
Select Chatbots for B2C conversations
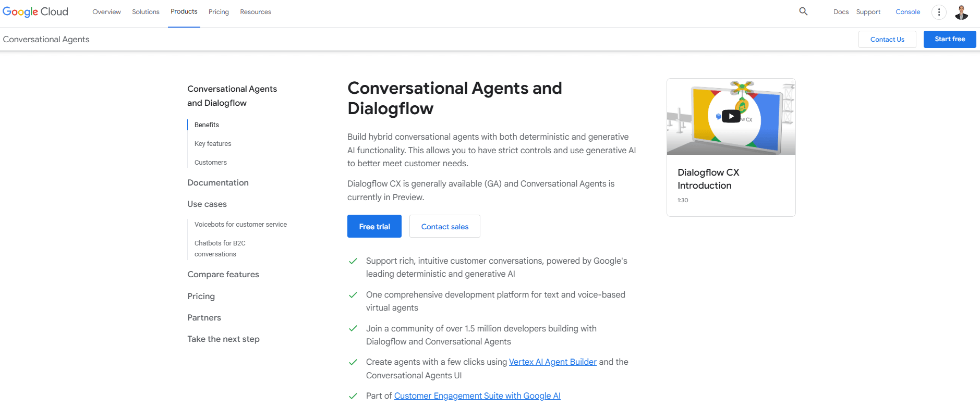(x=220, y=249)
